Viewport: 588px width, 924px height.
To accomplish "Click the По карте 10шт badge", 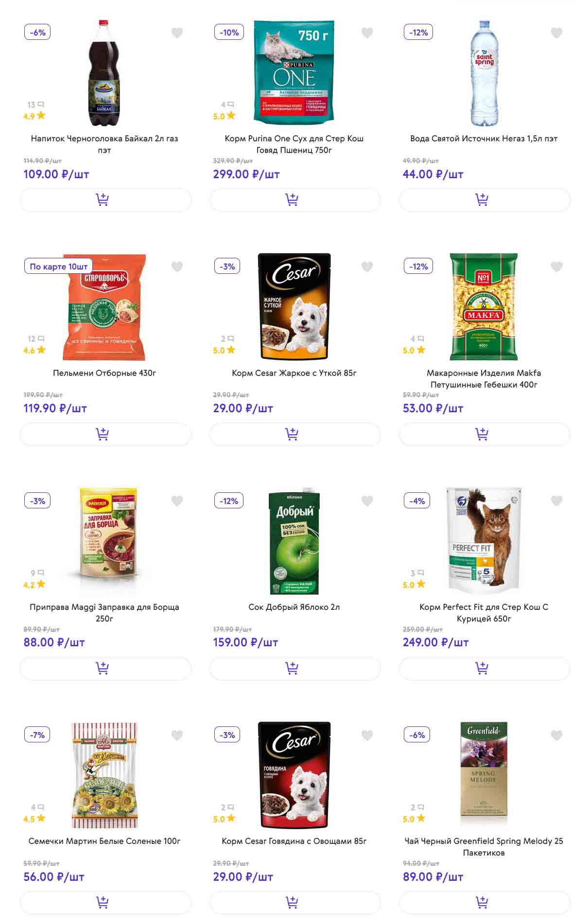I will (58, 267).
